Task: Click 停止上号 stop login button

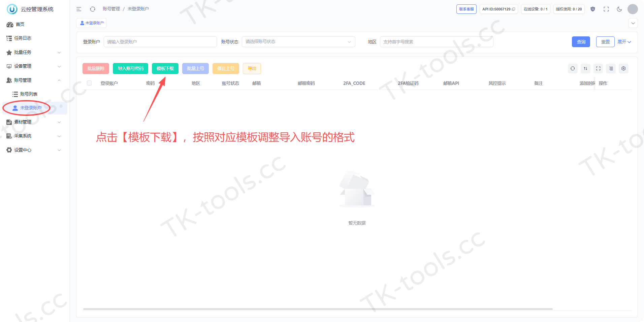Action: [226, 68]
